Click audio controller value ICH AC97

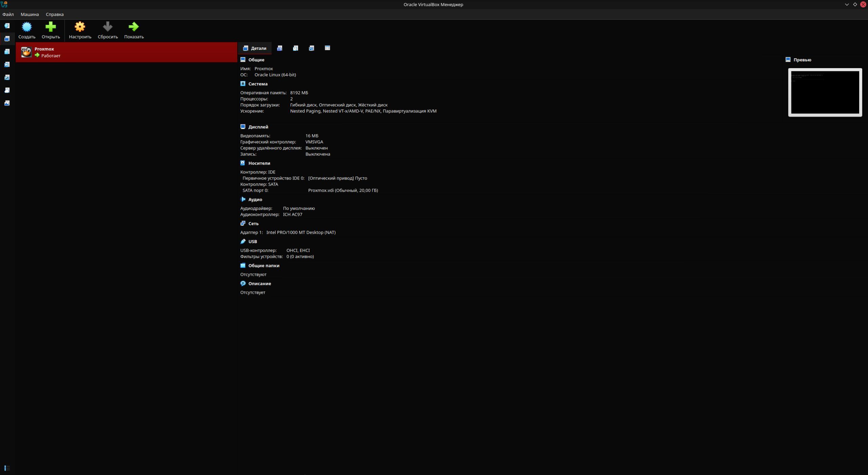tap(292, 214)
